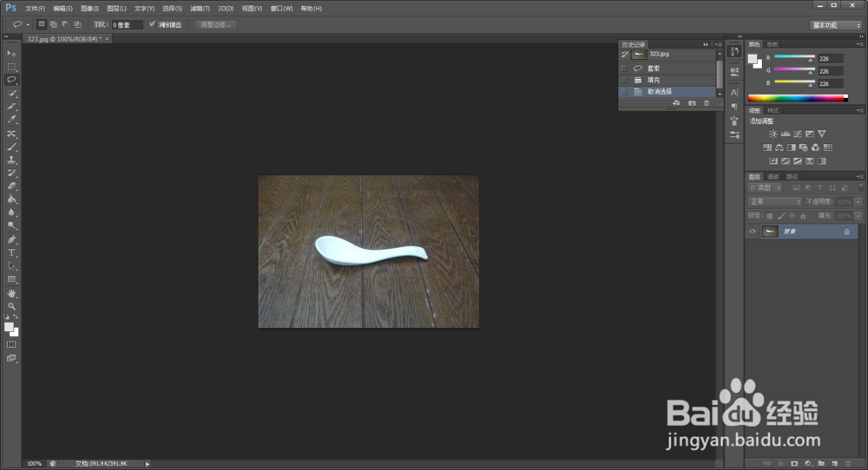
Task: Add a Levels adjustment
Action: pyautogui.click(x=785, y=134)
